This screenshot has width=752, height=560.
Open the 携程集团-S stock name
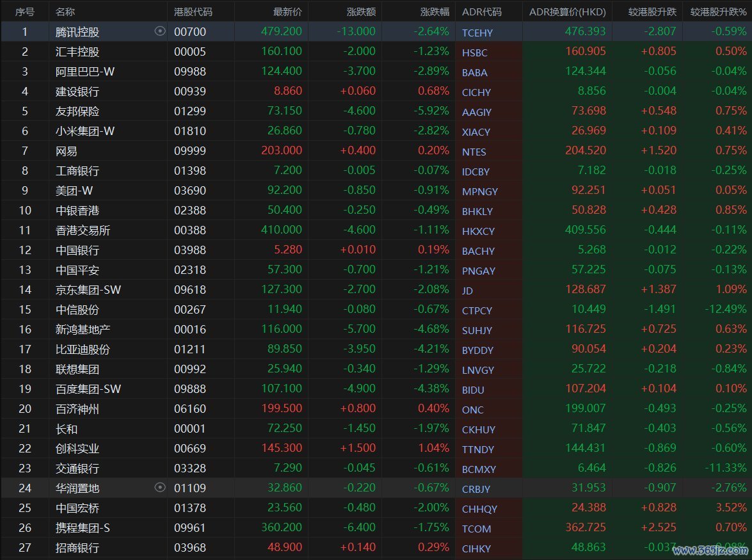click(83, 528)
